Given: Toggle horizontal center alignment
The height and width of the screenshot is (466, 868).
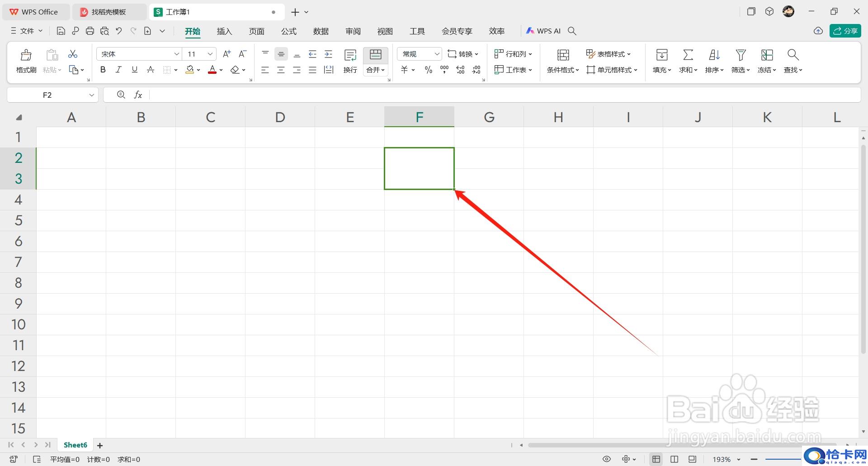Looking at the screenshot, I should [x=281, y=70].
